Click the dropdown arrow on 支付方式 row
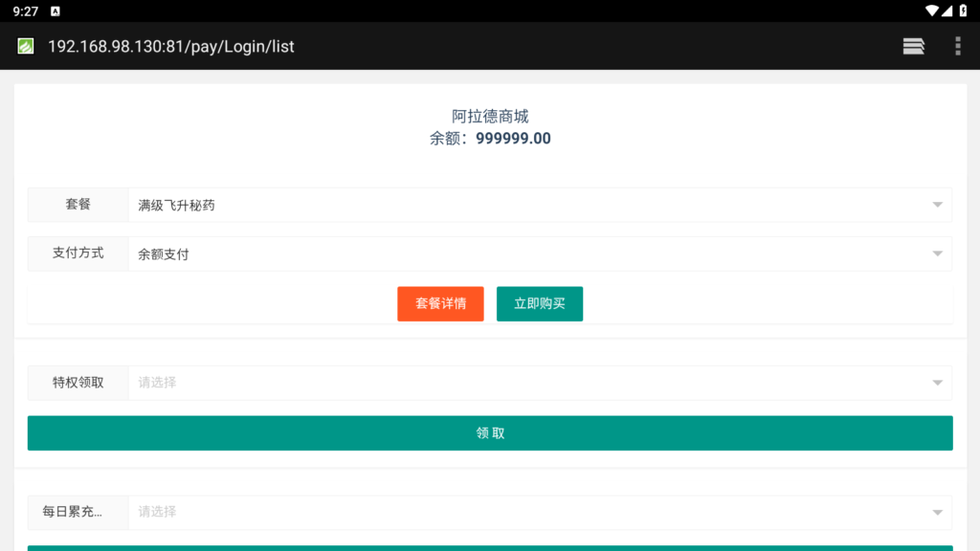The width and height of the screenshot is (980, 551). [937, 253]
